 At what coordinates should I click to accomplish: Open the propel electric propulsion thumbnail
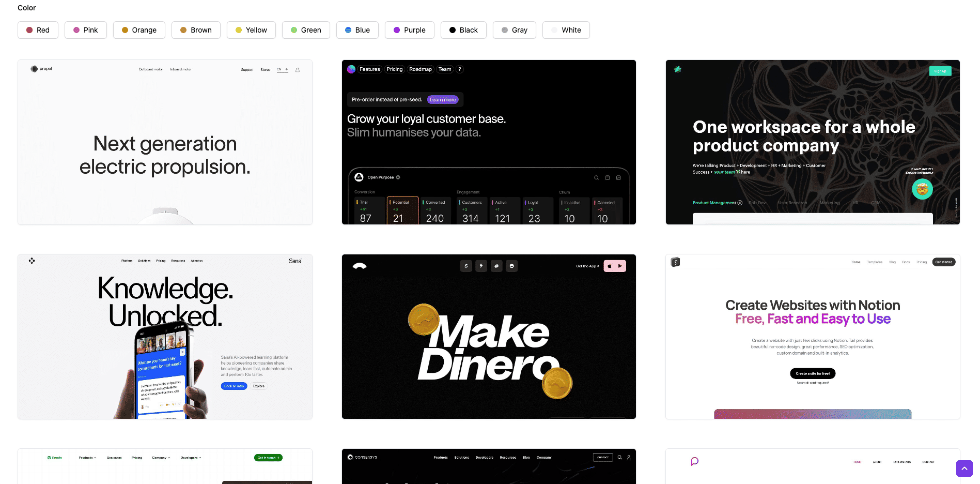(x=165, y=142)
